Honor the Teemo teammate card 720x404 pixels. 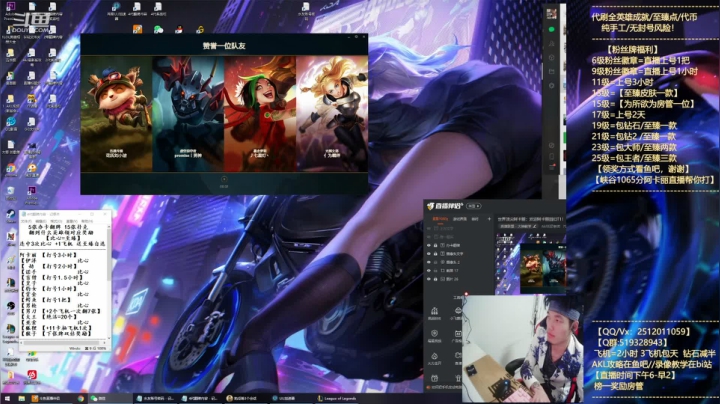(116, 114)
